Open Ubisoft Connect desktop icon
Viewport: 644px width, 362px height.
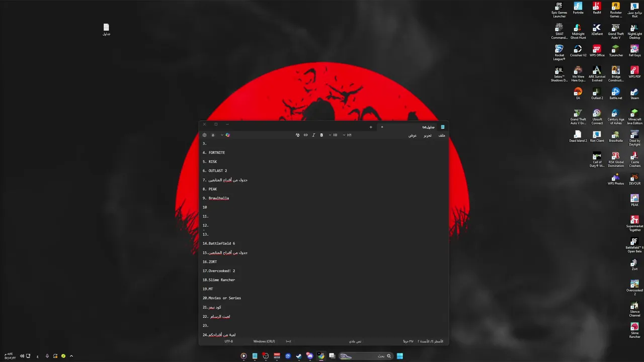point(597,117)
